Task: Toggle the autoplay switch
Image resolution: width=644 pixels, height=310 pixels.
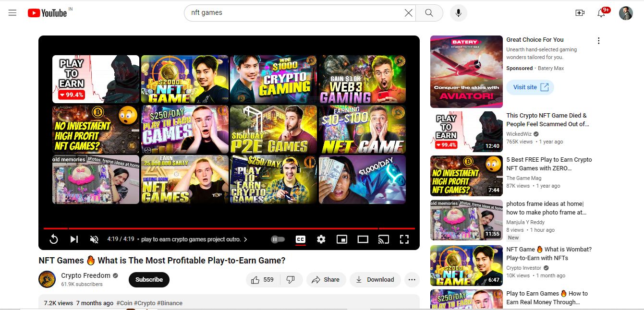Action: coord(278,239)
